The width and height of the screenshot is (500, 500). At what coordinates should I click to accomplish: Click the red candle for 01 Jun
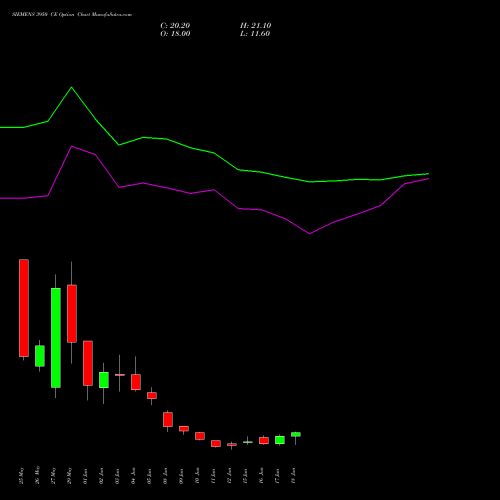pyautogui.click(x=88, y=363)
